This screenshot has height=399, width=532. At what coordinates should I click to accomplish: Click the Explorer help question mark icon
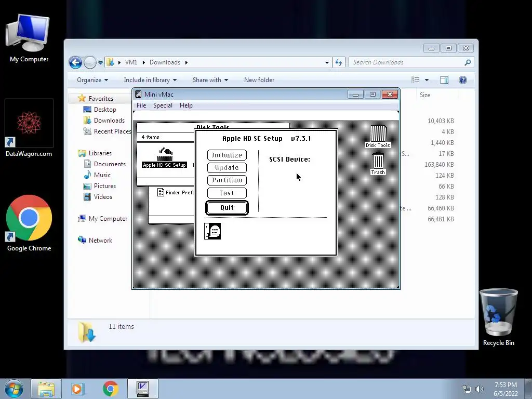(463, 80)
